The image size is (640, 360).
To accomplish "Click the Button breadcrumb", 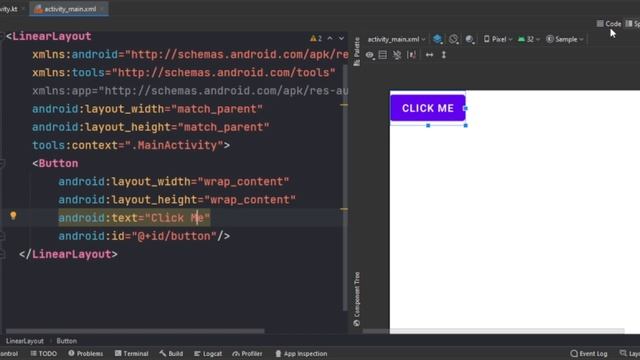I will tap(67, 341).
